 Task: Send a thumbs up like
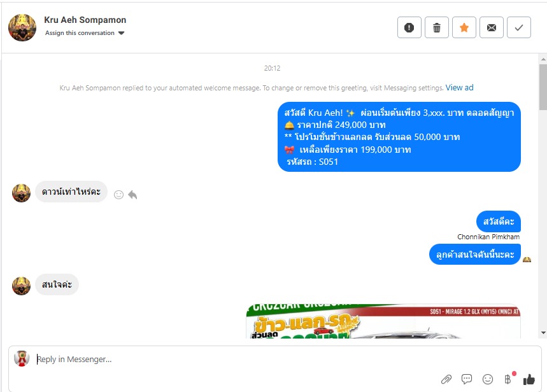pyautogui.click(x=529, y=379)
